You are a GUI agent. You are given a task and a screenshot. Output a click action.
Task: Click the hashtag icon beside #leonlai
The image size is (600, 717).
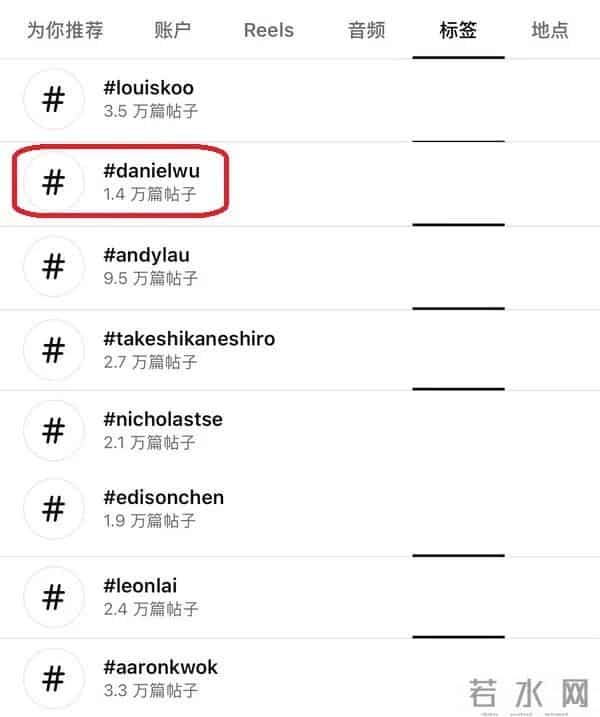[x=53, y=597]
